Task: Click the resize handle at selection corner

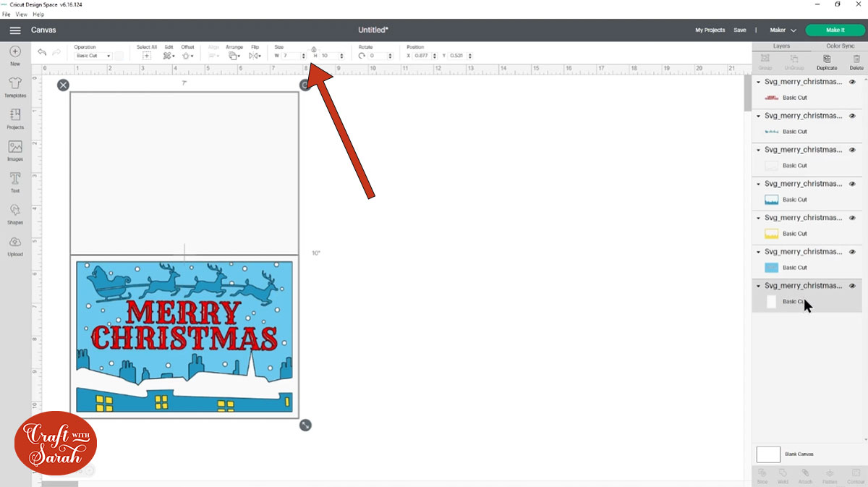Action: coord(305,425)
